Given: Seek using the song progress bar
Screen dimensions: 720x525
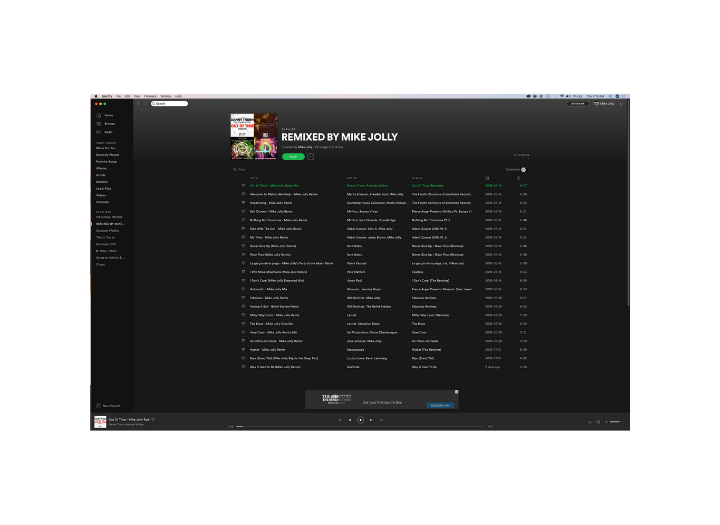Looking at the screenshot, I should pos(360,427).
